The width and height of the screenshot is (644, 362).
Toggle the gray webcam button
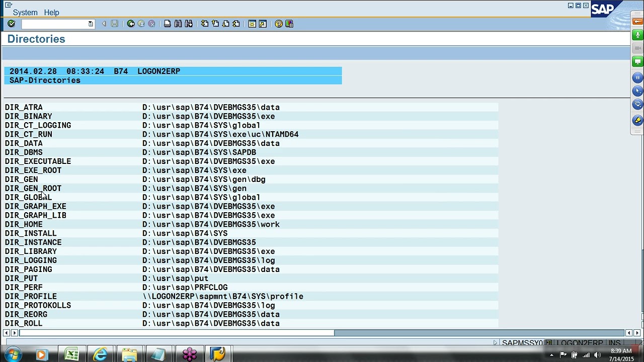pyautogui.click(x=637, y=48)
